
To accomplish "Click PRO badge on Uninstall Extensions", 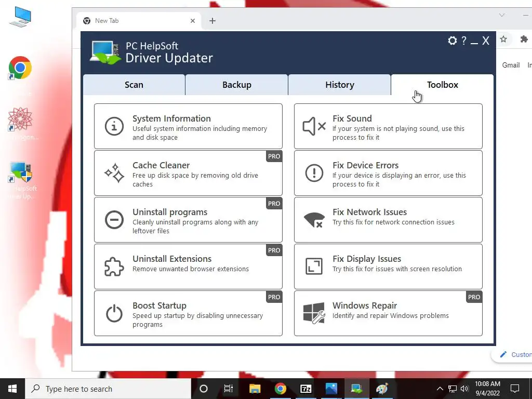I will pyautogui.click(x=274, y=250).
